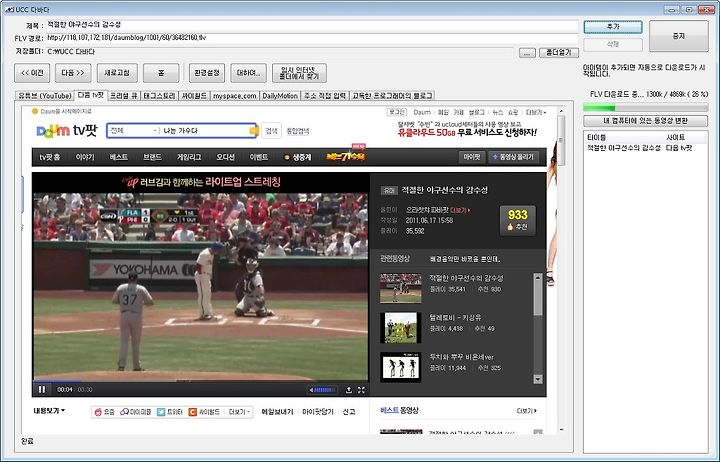The width and height of the screenshot is (720, 462).
Task: Open the 더보기 dropdown in the share icons row
Action: 239,412
